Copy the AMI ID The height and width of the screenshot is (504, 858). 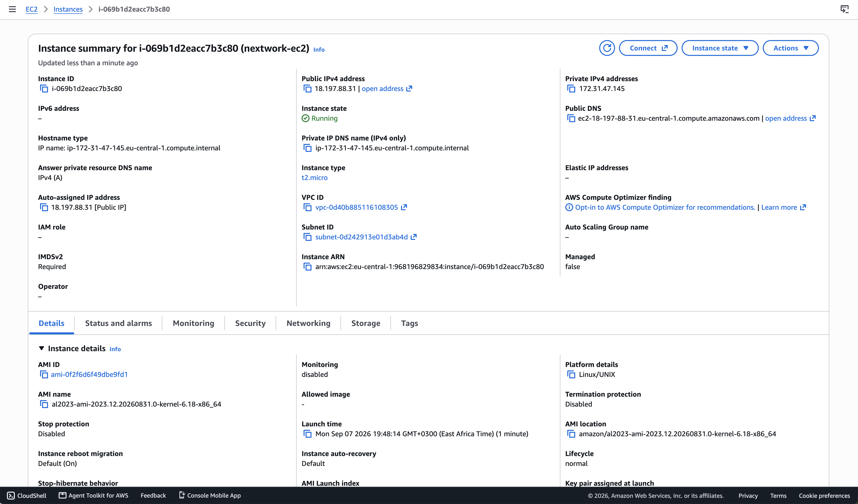(x=44, y=375)
